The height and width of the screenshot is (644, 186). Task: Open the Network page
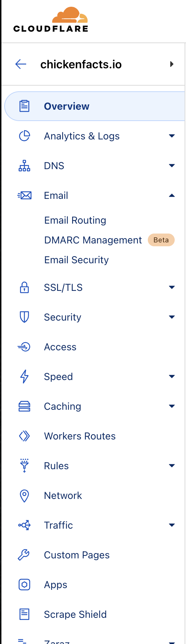click(63, 495)
